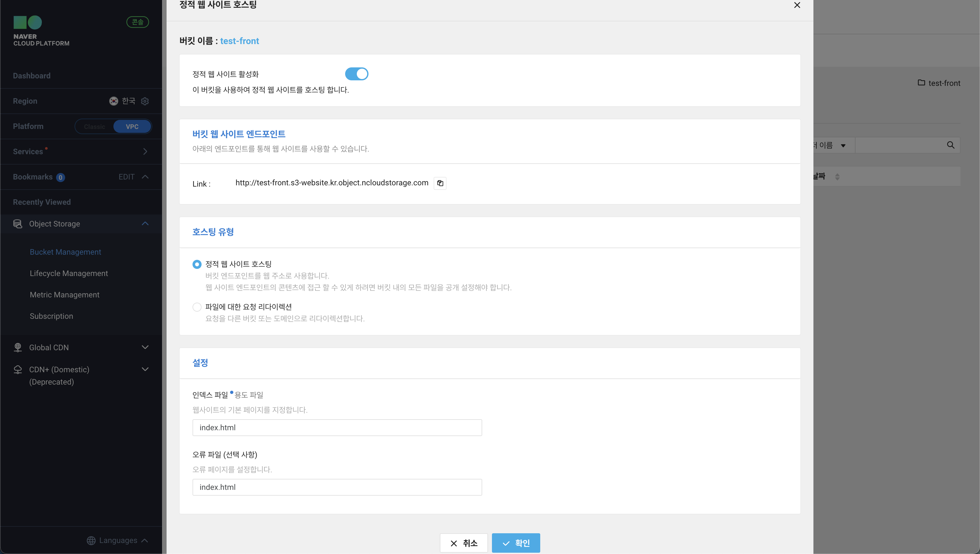980x554 pixels.
Task: Select the request redirection radio option
Action: (197, 307)
